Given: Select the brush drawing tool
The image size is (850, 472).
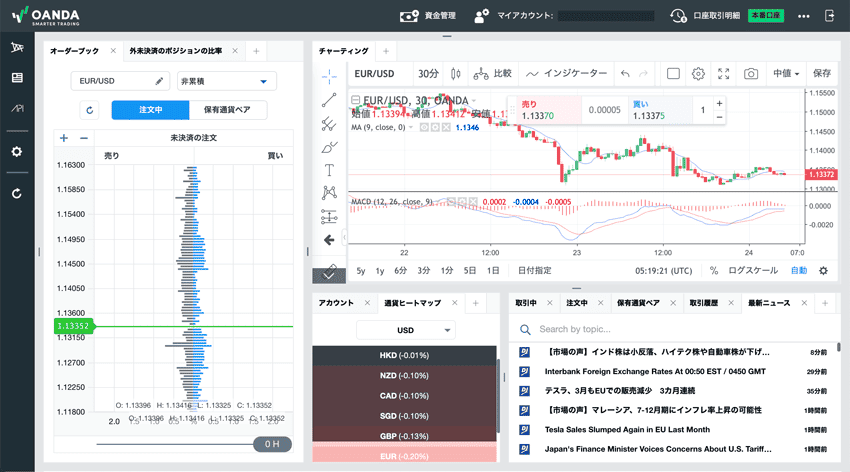Looking at the screenshot, I should [329, 147].
